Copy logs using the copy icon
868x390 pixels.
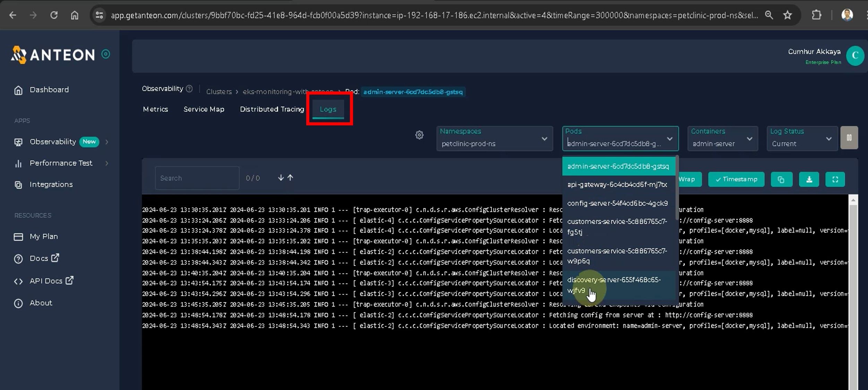point(781,179)
